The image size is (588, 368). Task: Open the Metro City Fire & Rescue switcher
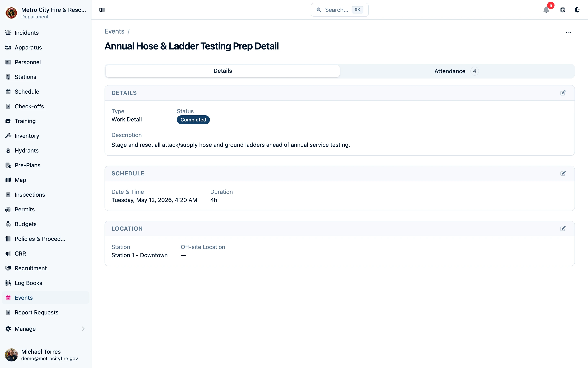point(46,13)
